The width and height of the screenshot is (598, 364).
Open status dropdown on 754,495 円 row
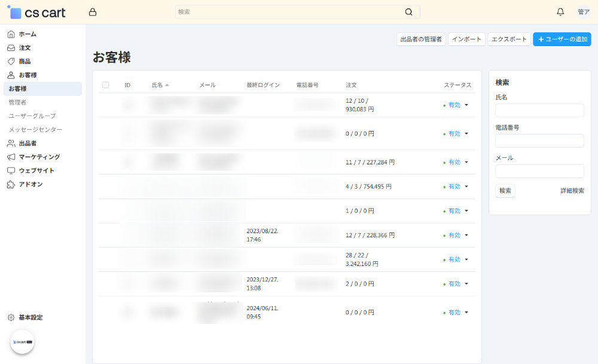click(x=466, y=186)
